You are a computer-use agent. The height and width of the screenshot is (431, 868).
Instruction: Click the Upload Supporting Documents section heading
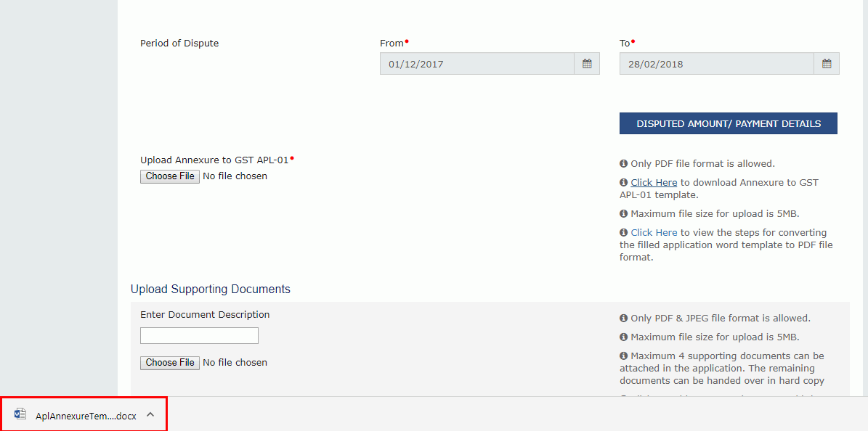point(211,289)
